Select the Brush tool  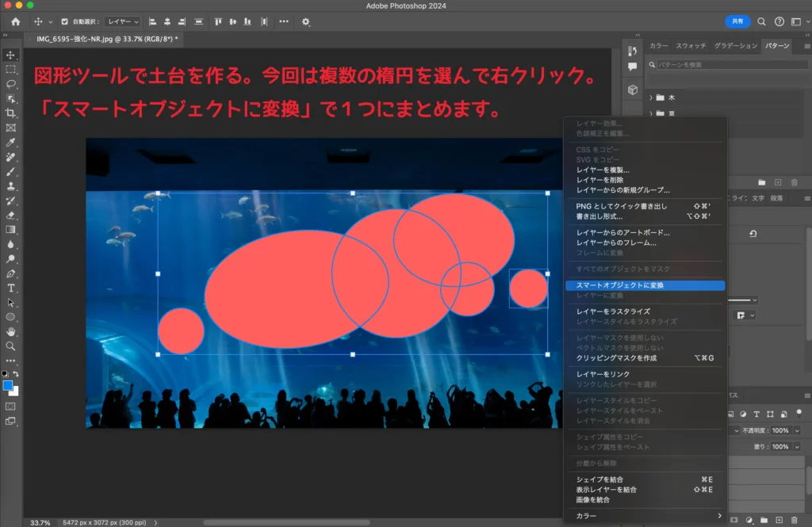click(11, 171)
